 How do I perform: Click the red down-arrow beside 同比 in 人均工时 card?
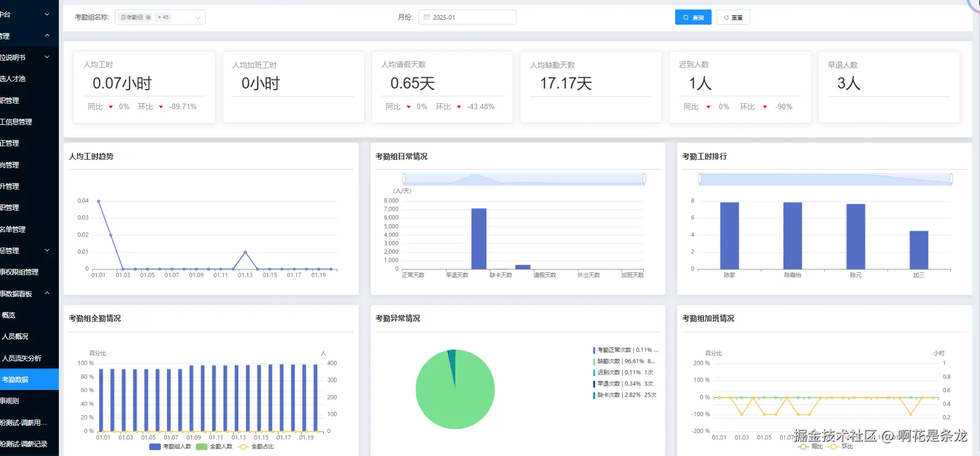[x=111, y=107]
